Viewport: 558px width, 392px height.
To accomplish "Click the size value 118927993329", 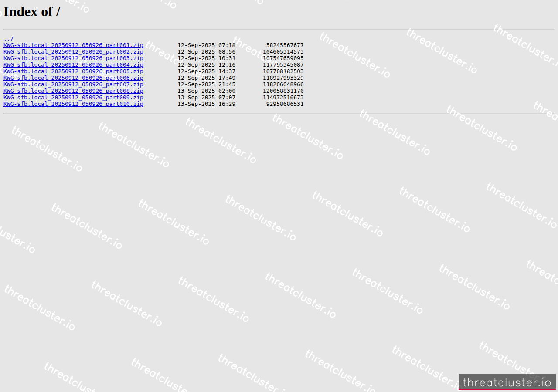I will tap(283, 78).
